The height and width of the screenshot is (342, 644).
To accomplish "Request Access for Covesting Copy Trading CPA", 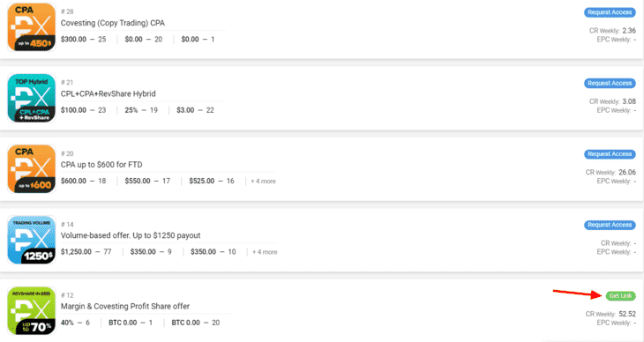I will pyautogui.click(x=610, y=12).
